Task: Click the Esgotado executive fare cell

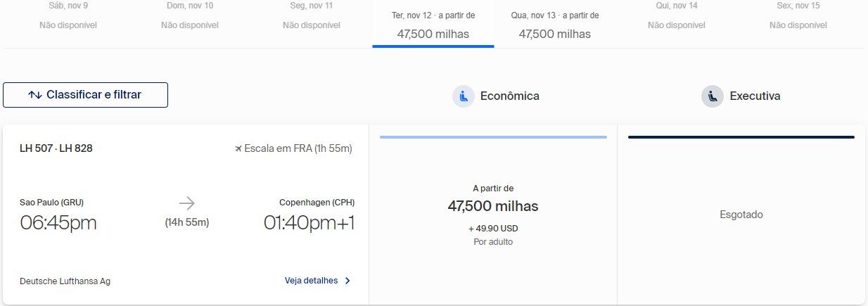Action: tap(741, 215)
